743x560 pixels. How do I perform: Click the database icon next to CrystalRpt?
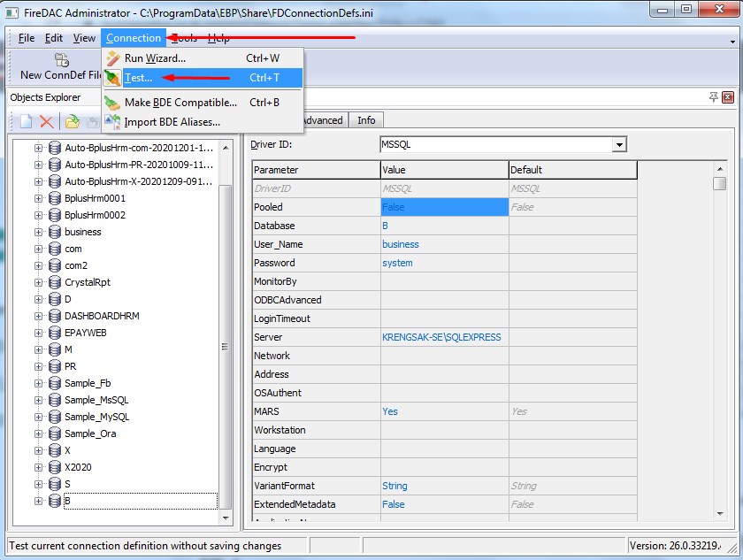click(55, 282)
